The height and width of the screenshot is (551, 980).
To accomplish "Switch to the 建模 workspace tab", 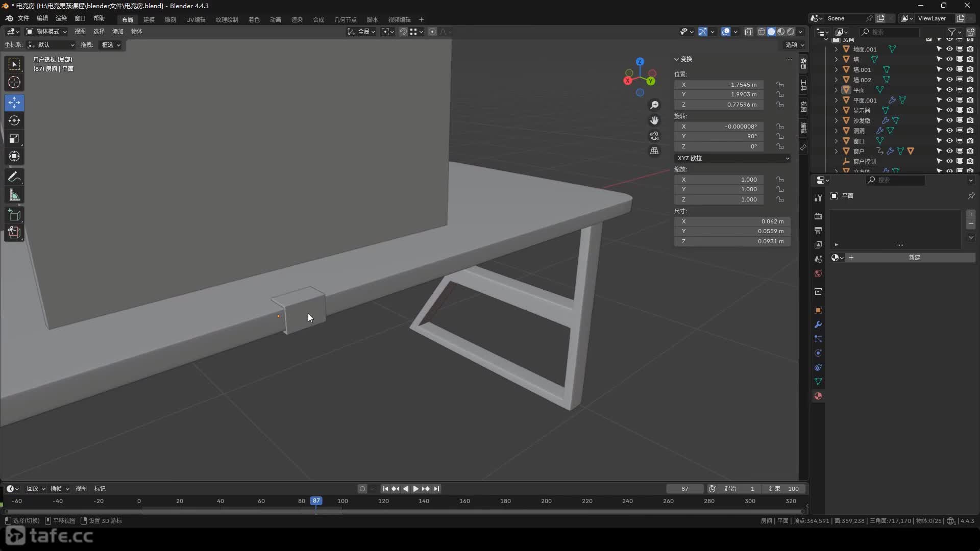I will (x=149, y=19).
